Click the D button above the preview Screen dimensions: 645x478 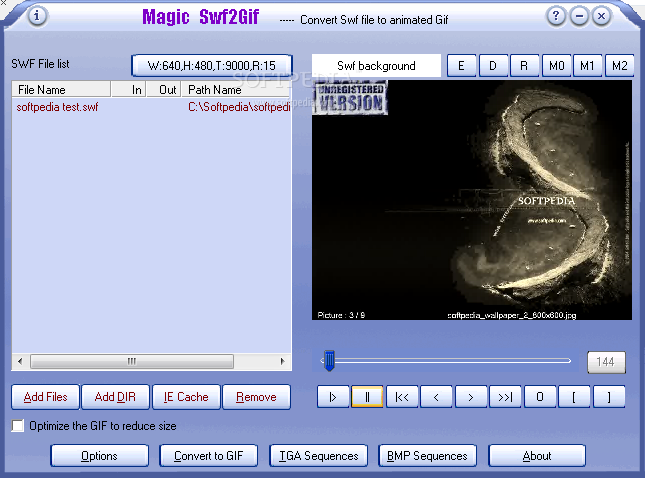point(493,66)
